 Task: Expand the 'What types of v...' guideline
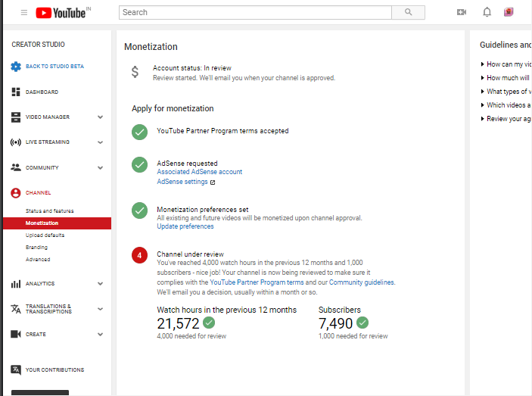pyautogui.click(x=506, y=92)
